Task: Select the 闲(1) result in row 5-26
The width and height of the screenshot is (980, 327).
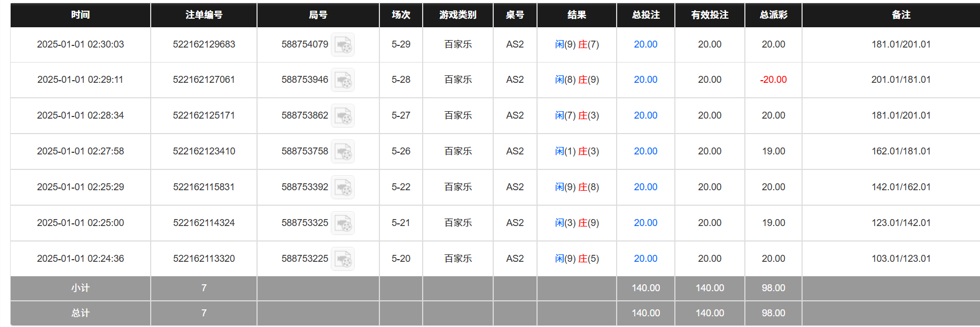Action: [564, 151]
